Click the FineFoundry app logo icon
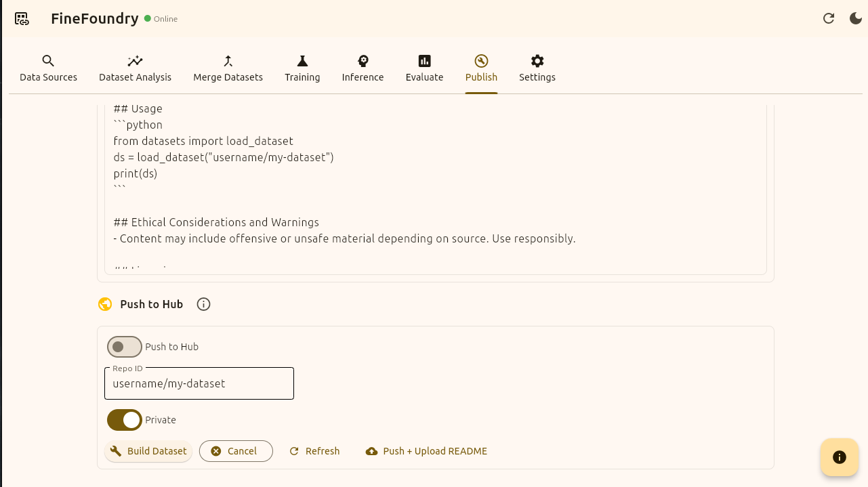The image size is (868, 487). coord(22,19)
